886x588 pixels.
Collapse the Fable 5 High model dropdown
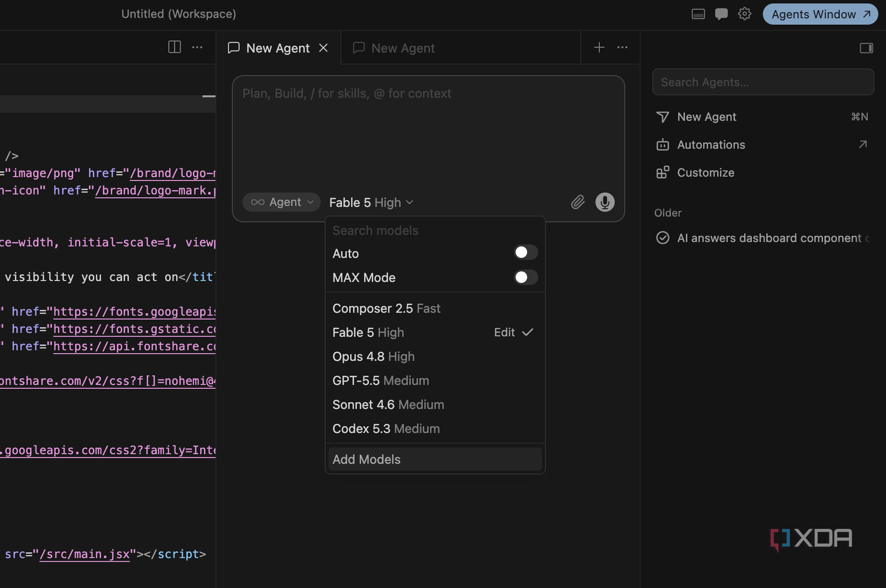371,202
